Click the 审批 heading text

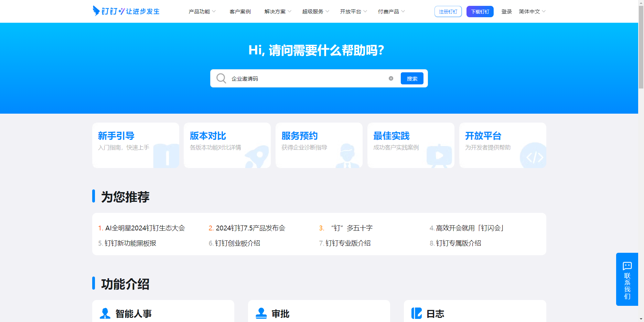280,314
